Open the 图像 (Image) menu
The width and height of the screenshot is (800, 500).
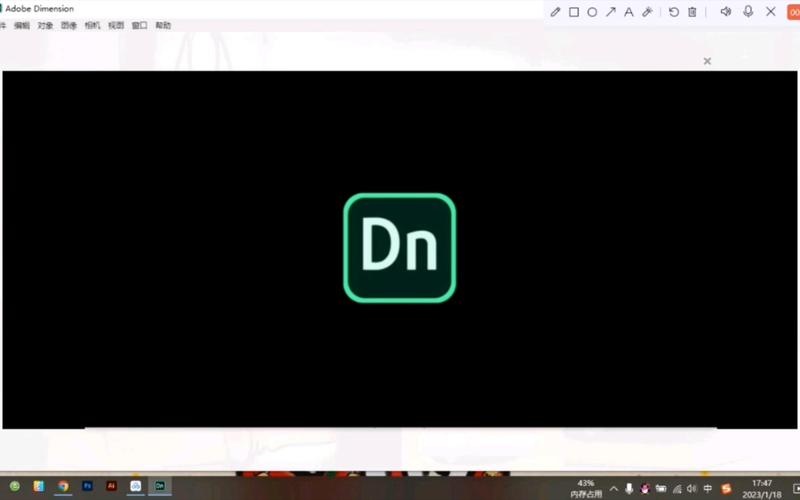pyautogui.click(x=69, y=26)
